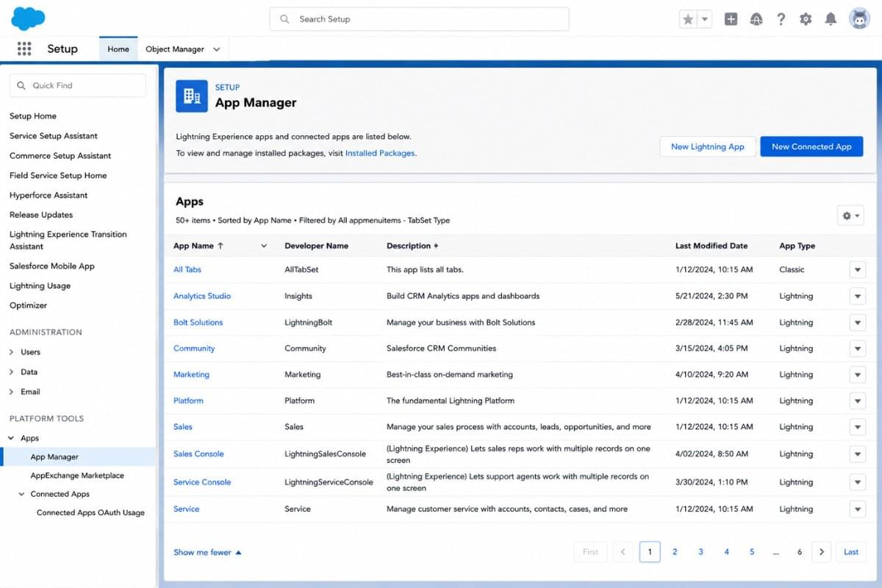Open the Installed Packages link
This screenshot has height=588, width=882.
(x=380, y=153)
